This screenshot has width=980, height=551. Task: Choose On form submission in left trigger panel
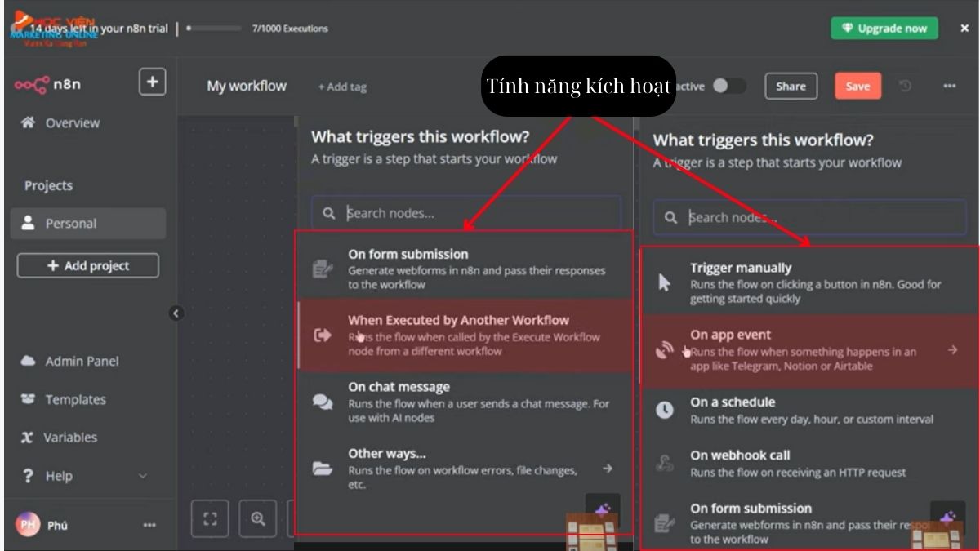coord(465,269)
